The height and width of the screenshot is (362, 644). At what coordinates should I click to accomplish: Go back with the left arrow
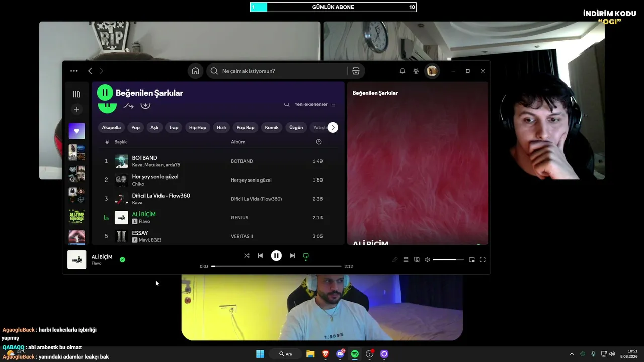90,71
